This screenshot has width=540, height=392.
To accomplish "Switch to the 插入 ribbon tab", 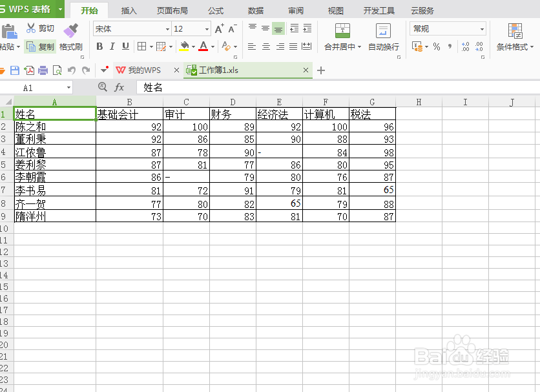I will point(128,10).
